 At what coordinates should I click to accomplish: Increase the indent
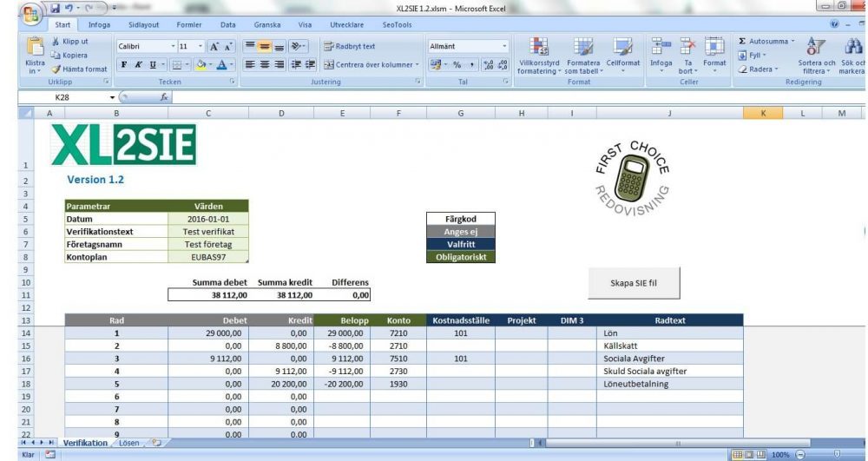[x=310, y=65]
